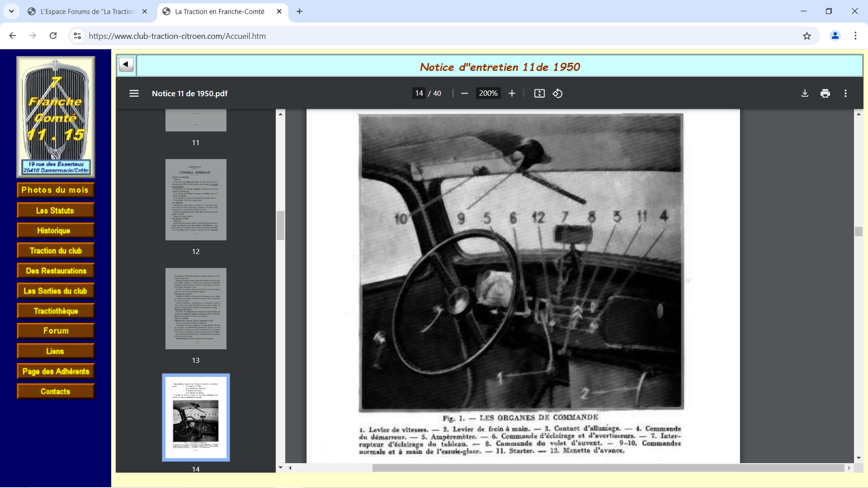Click the back arrow beside the notice title
The width and height of the screenshot is (868, 488).
pos(126,65)
